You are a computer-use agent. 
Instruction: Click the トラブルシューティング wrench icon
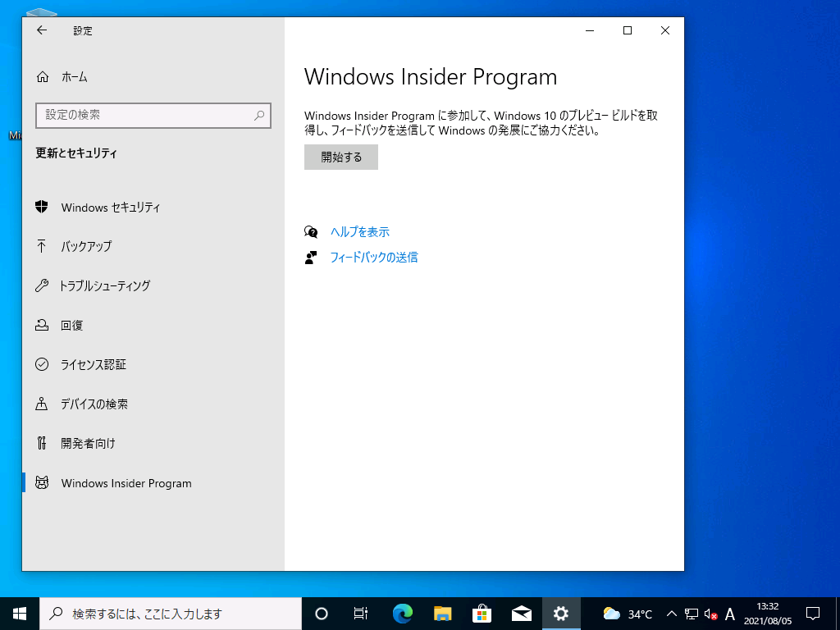(x=42, y=285)
